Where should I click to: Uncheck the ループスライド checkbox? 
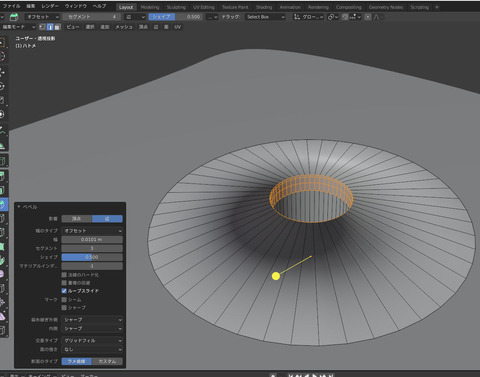click(64, 291)
